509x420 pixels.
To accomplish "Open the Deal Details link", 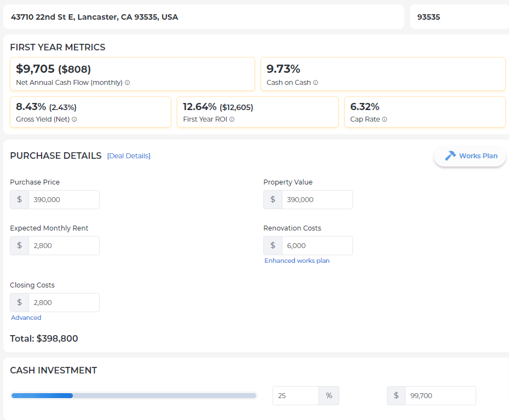I will point(129,156).
